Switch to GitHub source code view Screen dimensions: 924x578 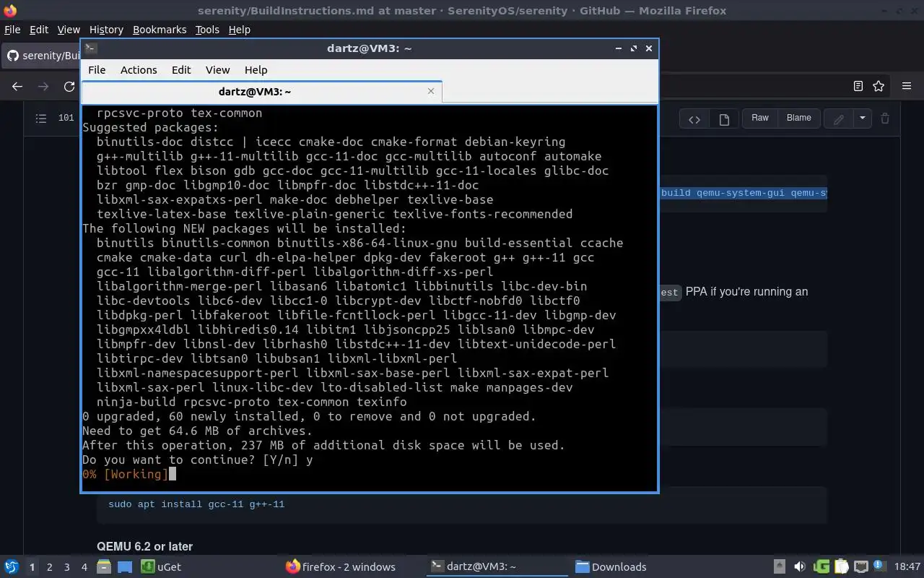point(694,119)
